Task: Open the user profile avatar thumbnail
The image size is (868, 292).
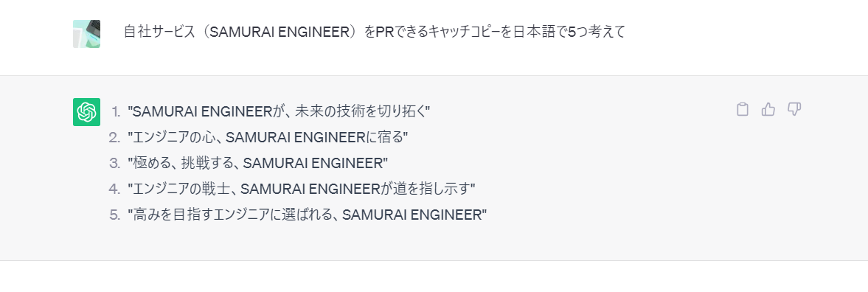Action: (86, 34)
